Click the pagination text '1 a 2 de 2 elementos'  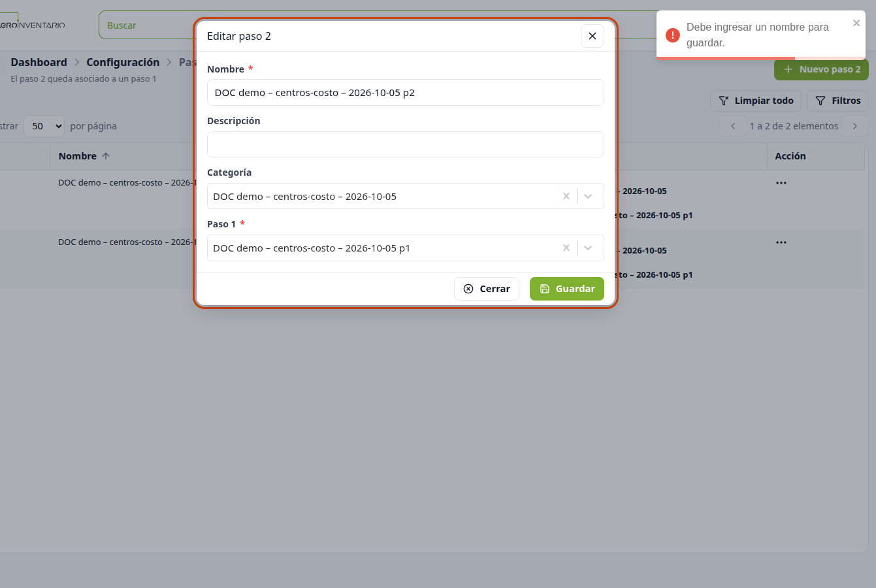tap(794, 126)
